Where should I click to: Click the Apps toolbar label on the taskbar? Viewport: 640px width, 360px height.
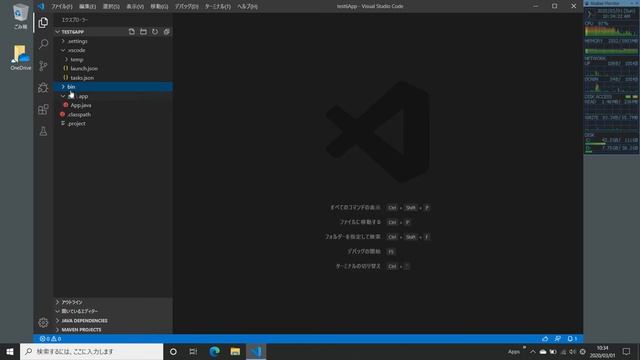point(513,352)
